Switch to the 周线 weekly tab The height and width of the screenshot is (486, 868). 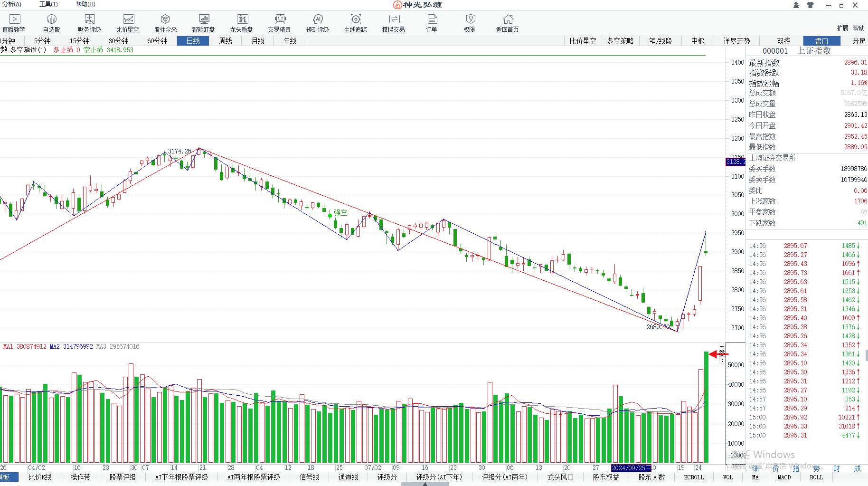[x=225, y=41]
